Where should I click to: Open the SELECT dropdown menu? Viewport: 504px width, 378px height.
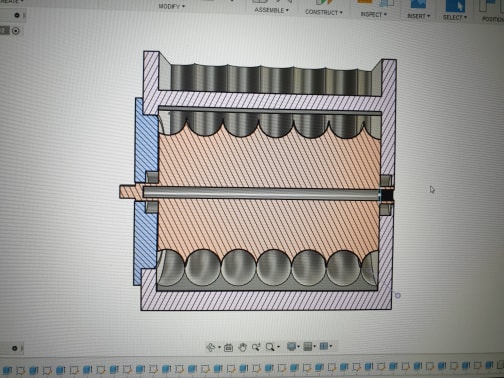click(x=454, y=17)
